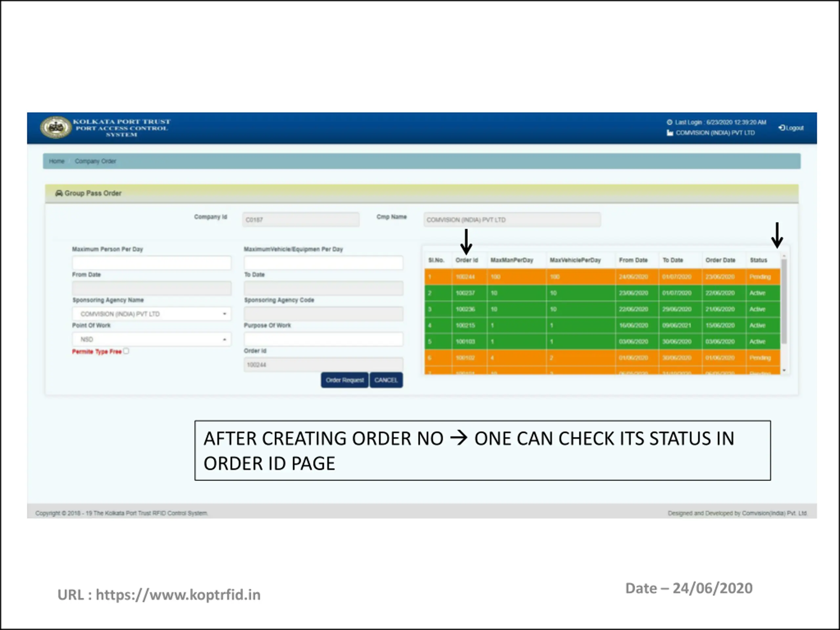
Task: Click the Cmp Name field
Action: (512, 220)
